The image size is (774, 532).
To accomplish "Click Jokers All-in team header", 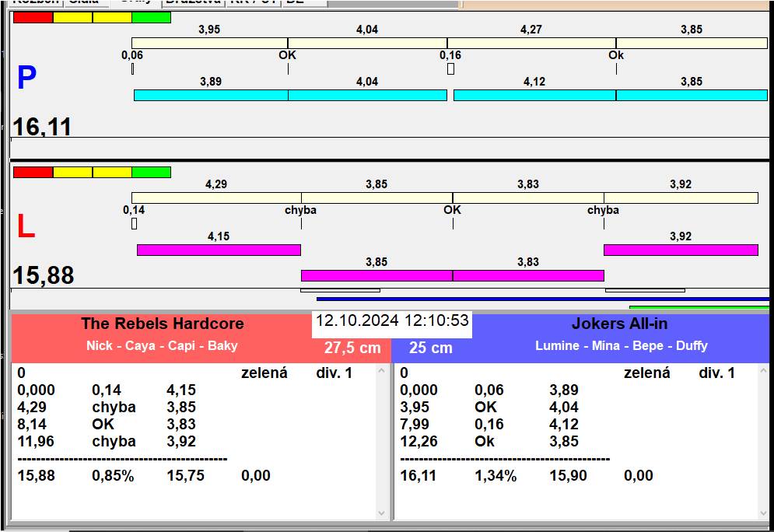I will 619,324.
